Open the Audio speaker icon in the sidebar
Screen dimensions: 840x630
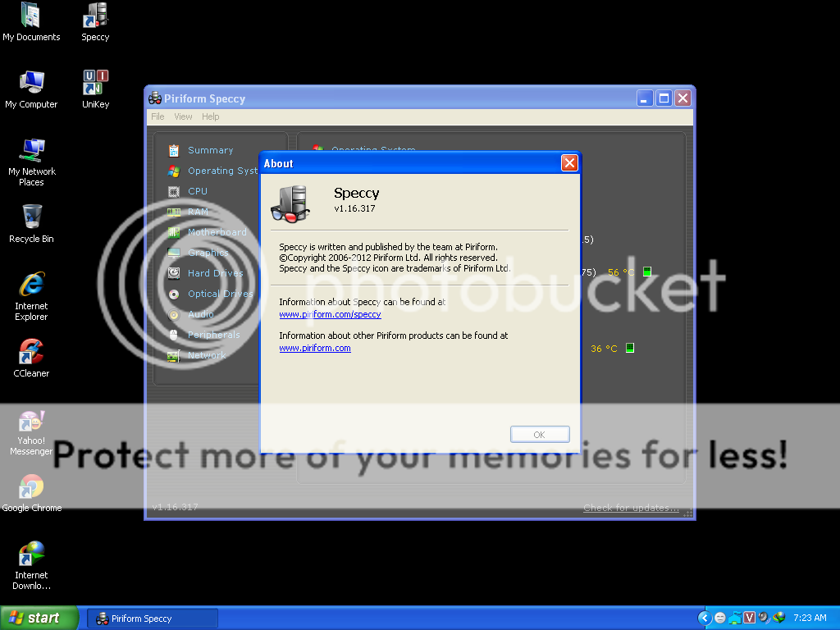tap(174, 314)
